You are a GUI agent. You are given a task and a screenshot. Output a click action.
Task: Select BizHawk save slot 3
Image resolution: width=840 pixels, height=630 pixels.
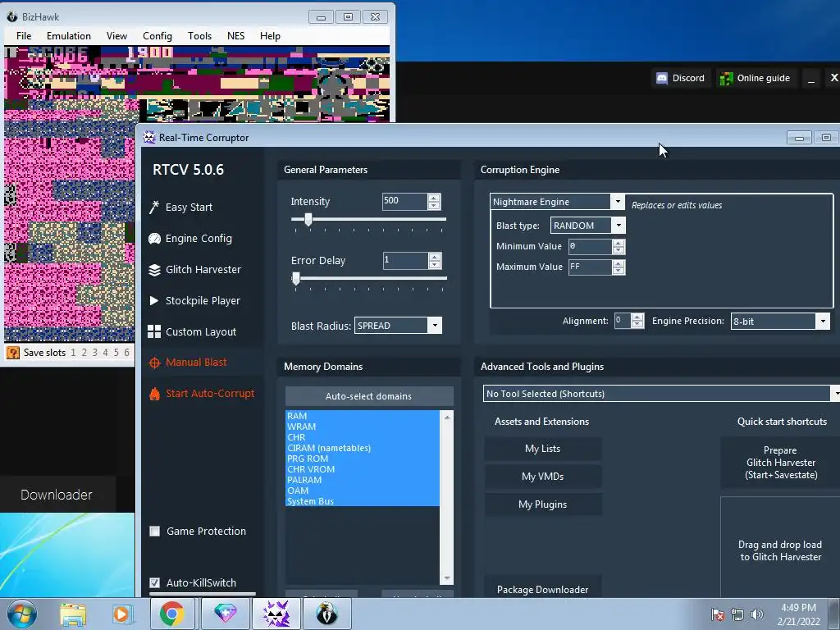[95, 353]
